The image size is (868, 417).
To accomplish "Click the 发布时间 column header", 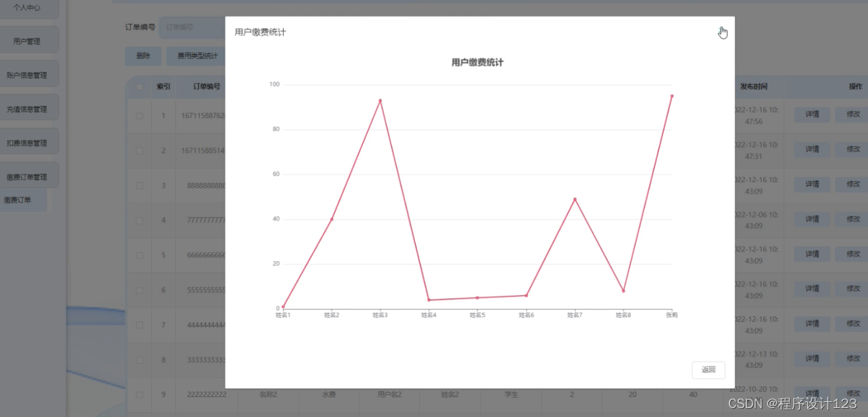I will [754, 87].
